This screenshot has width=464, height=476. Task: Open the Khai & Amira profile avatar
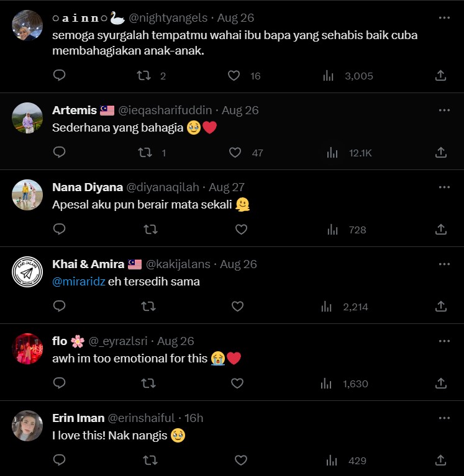tap(27, 272)
